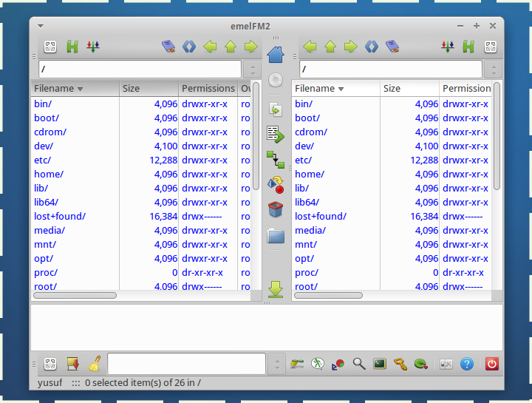Go to the home directory
Image resolution: width=532 pixels, height=403 pixels.
276,55
